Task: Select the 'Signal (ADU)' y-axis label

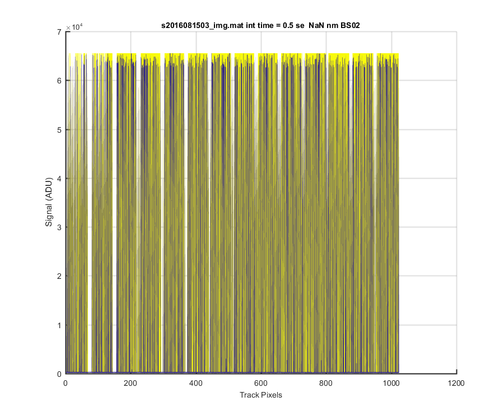Action: [x=49, y=202]
